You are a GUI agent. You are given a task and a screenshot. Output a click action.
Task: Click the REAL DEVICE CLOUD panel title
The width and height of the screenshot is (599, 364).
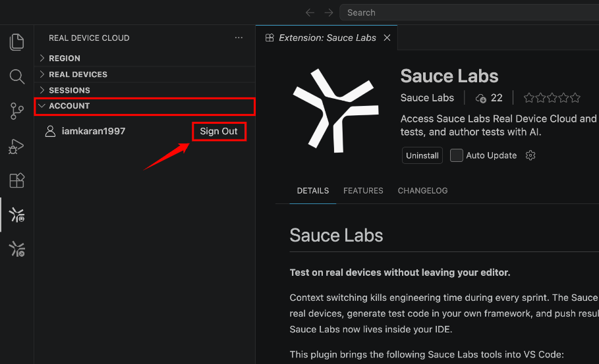[x=89, y=38]
